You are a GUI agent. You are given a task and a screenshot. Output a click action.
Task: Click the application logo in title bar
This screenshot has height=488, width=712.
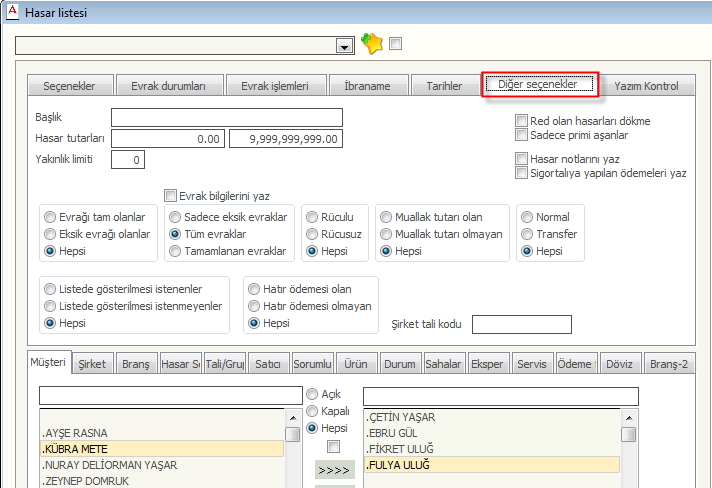coord(11,10)
